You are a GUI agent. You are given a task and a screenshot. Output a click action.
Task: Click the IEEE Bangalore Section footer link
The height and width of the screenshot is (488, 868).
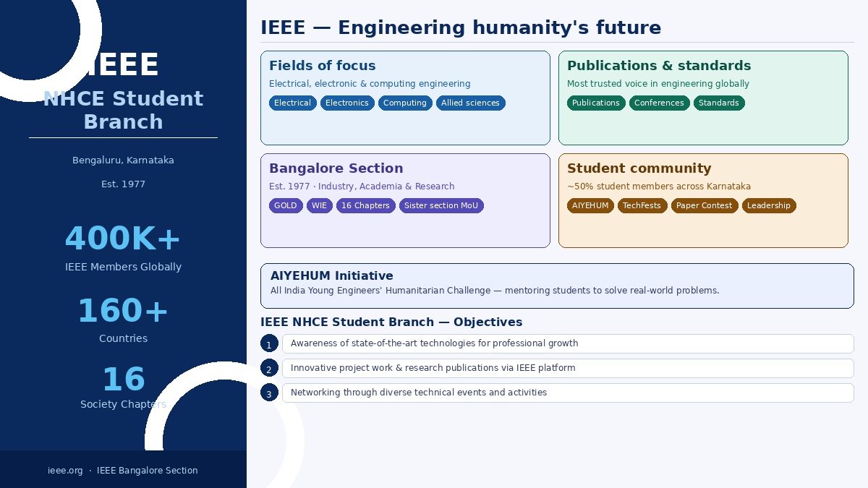pos(147,471)
